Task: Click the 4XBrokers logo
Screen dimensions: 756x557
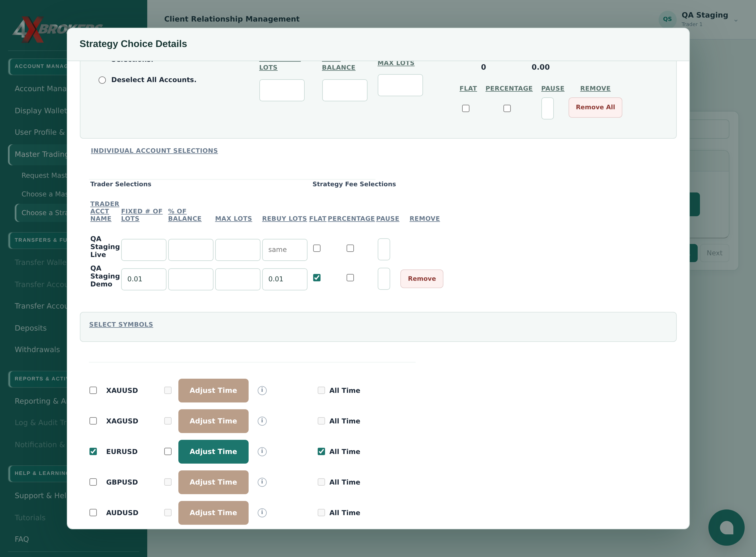Action: coord(57,30)
